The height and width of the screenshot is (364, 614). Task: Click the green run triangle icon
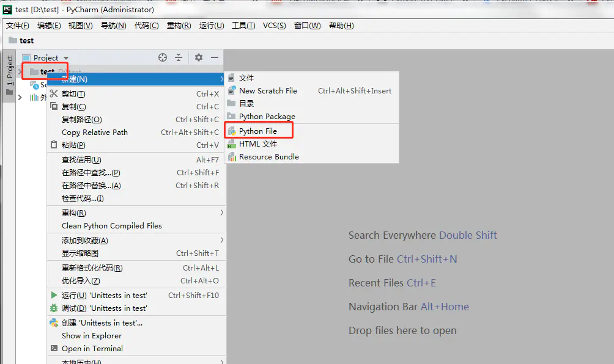click(54, 295)
